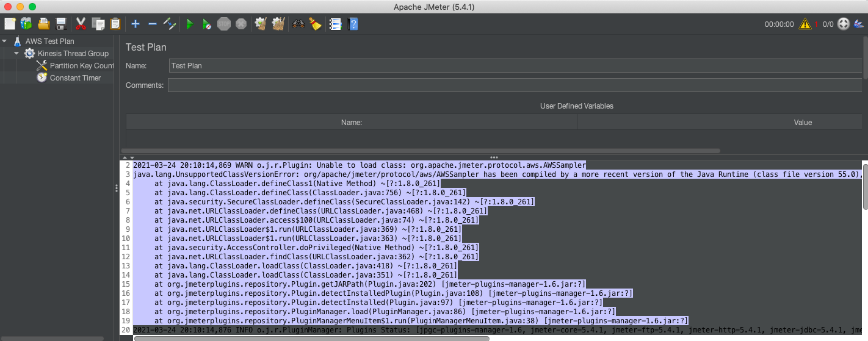Click the Shutdown round X icon

tap(241, 24)
